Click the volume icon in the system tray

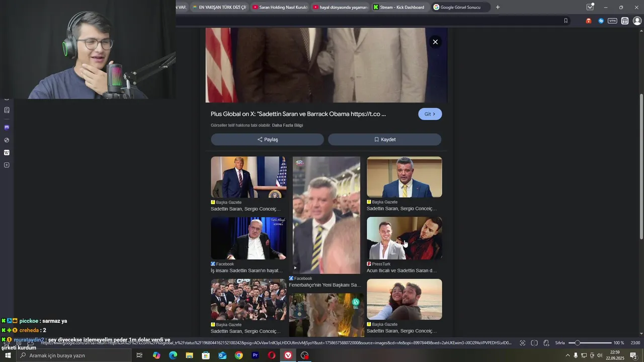(600, 355)
